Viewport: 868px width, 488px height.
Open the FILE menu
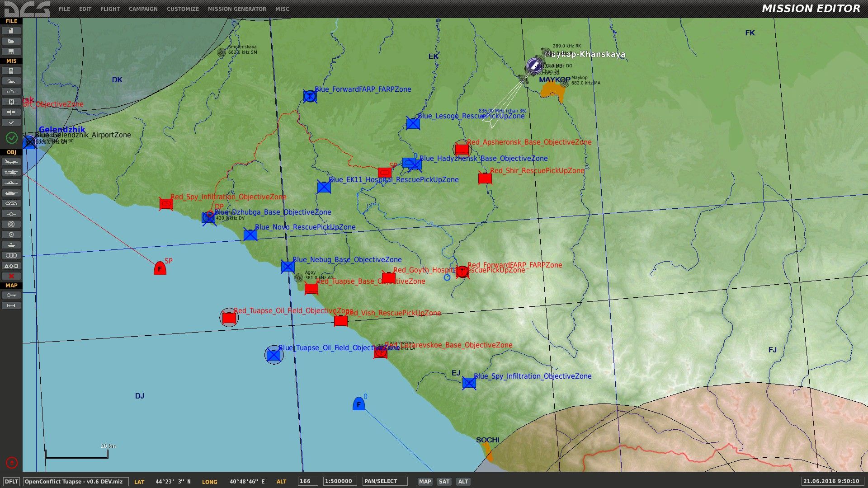click(64, 9)
